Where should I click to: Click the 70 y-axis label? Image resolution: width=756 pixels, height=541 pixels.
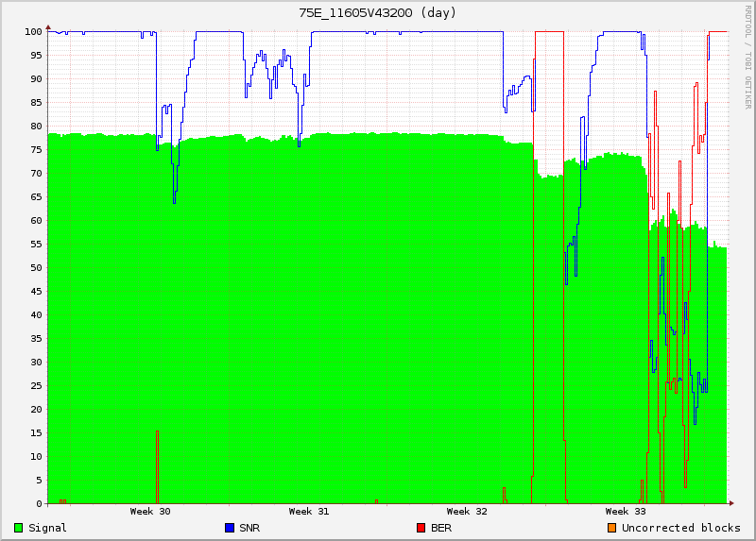(x=36, y=174)
